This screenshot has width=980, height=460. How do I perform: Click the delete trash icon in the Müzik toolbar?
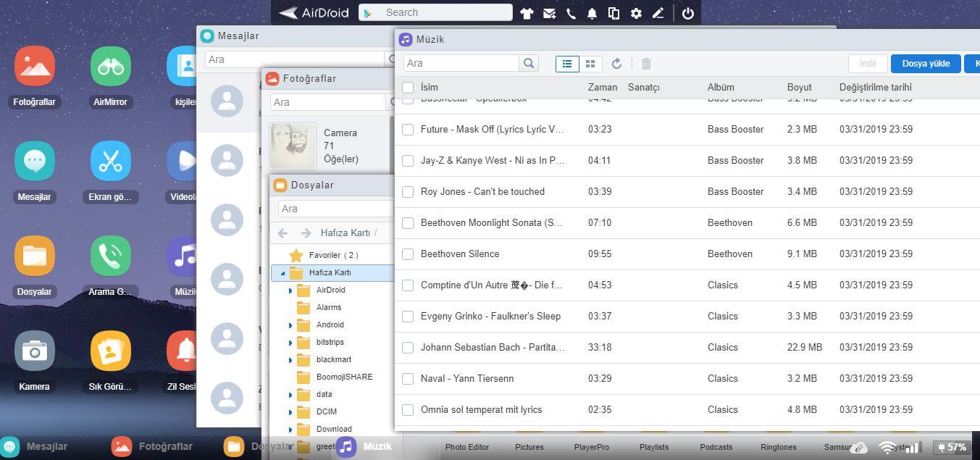pyautogui.click(x=646, y=64)
